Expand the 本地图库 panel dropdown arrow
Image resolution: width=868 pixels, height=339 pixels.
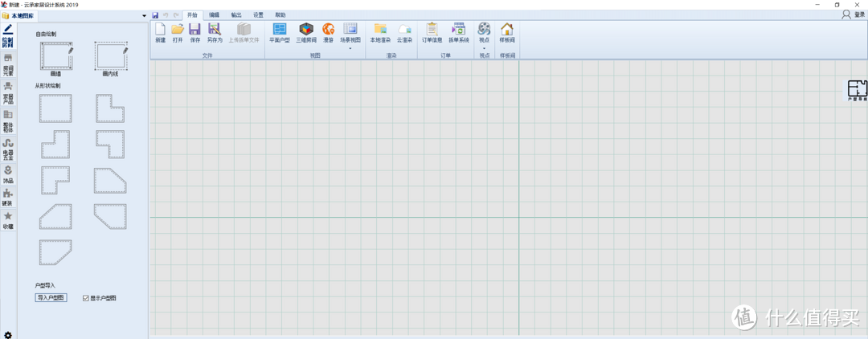[145, 15]
